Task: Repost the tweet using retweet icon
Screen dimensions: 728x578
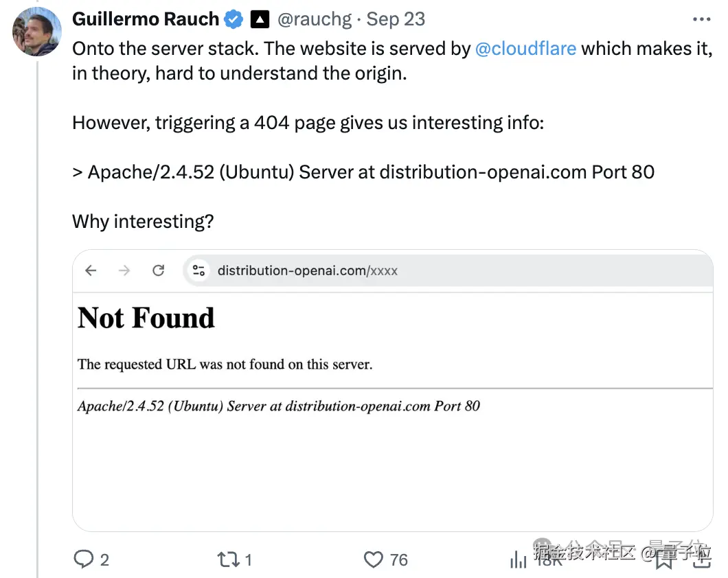Action: pyautogui.click(x=229, y=559)
